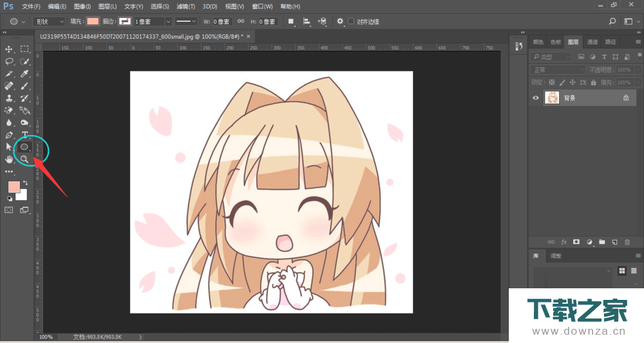The height and width of the screenshot is (343, 644).
Task: Open the History panel icon
Action: coord(518,46)
